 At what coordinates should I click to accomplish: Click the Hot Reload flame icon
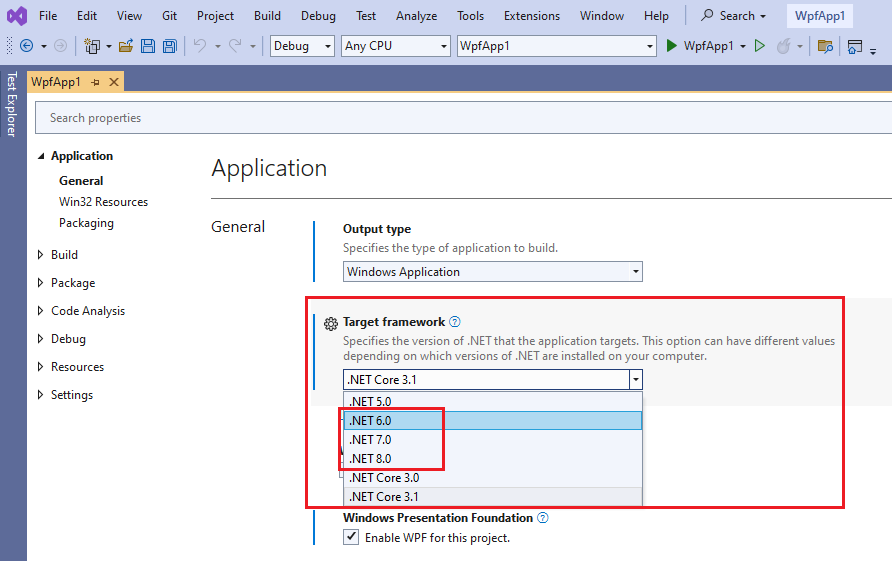(x=783, y=46)
